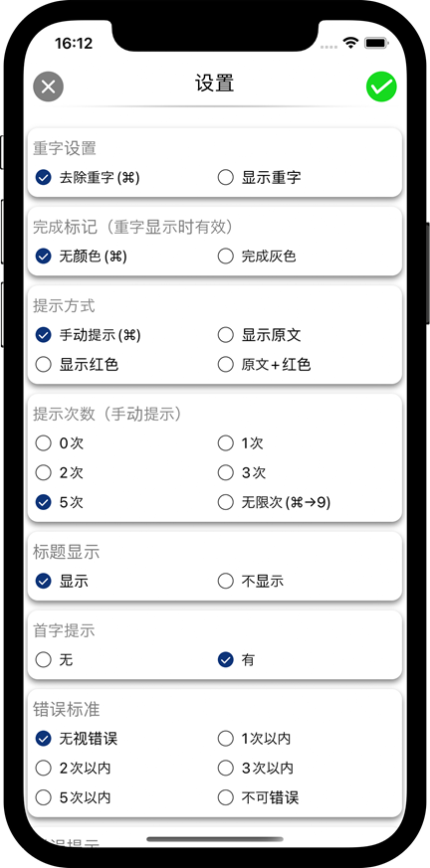Tap the battery status icon

click(376, 43)
